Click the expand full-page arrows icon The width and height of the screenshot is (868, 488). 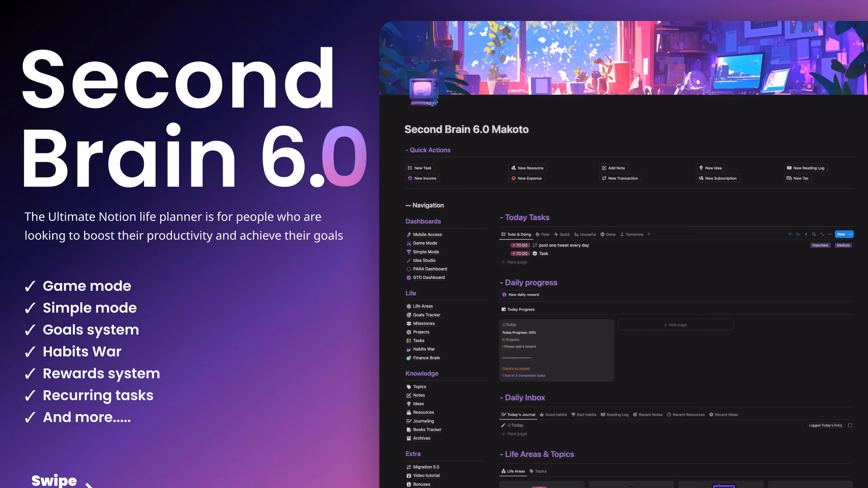822,235
